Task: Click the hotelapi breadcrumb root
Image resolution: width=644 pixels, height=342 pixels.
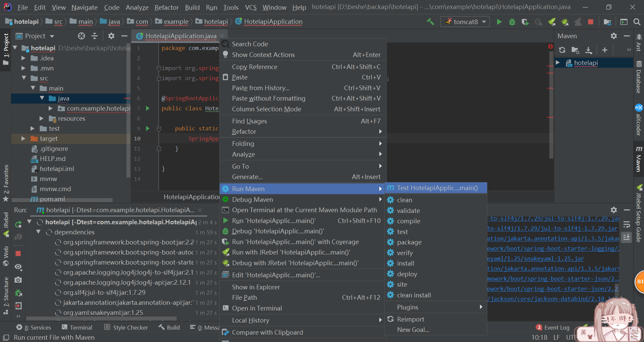Action: coord(22,22)
